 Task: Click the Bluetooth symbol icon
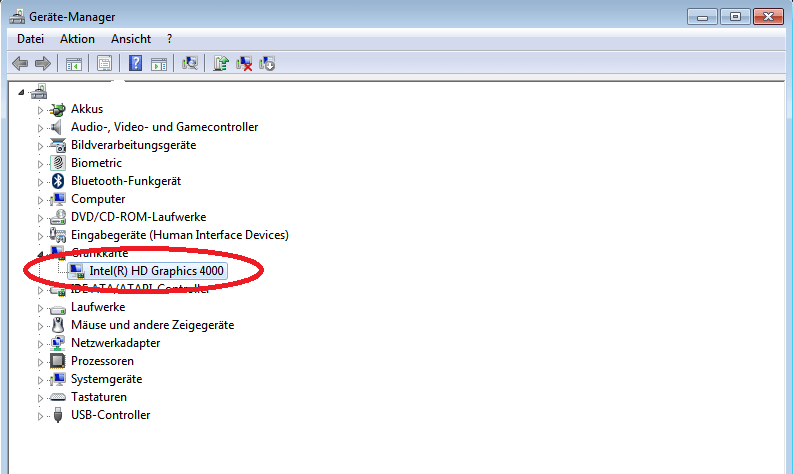[x=58, y=181]
